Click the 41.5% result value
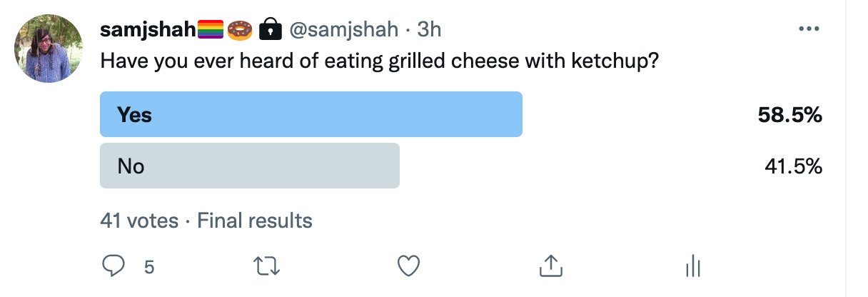The height and width of the screenshot is (297, 868). [x=793, y=166]
